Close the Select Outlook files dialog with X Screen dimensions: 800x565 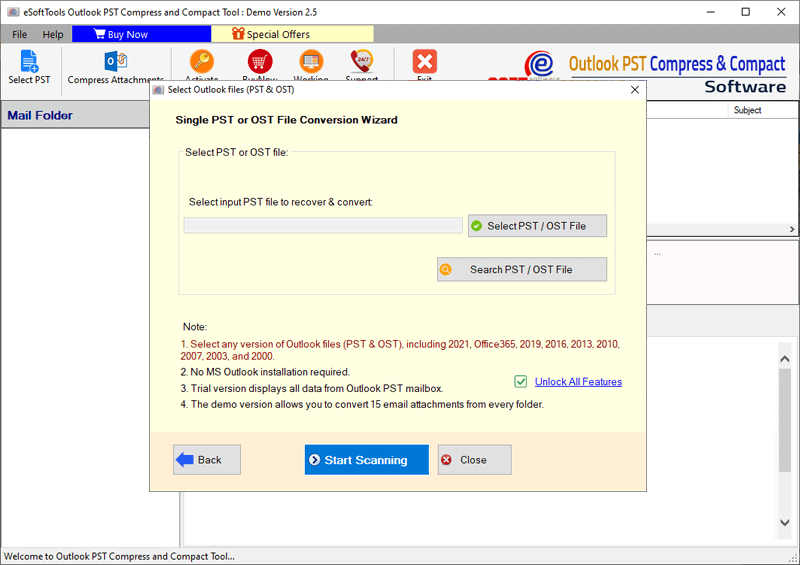[x=635, y=90]
